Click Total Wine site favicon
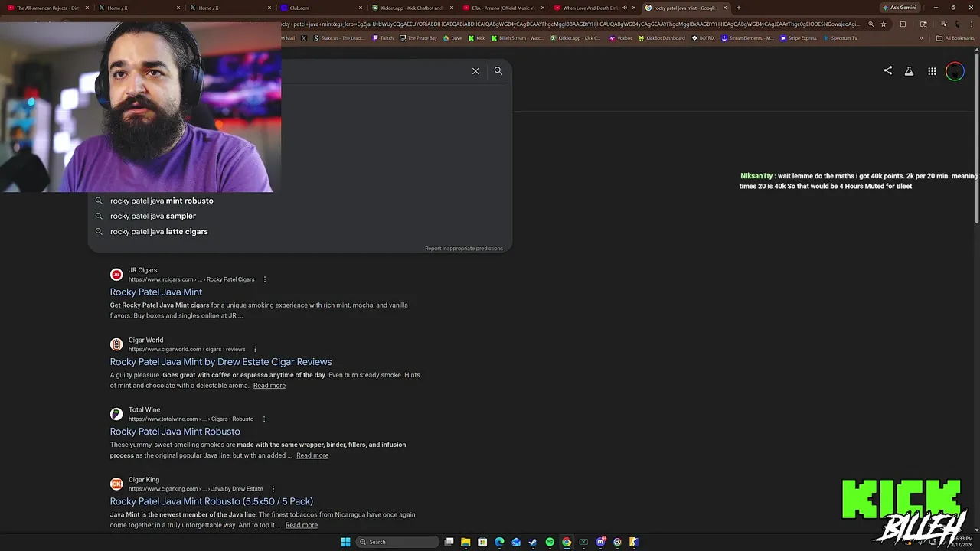 click(x=116, y=414)
